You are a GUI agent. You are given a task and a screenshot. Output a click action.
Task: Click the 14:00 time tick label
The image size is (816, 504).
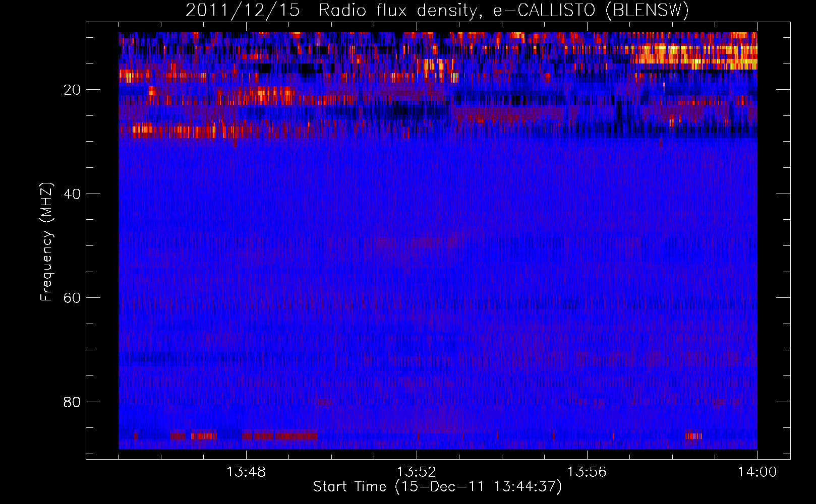click(757, 472)
